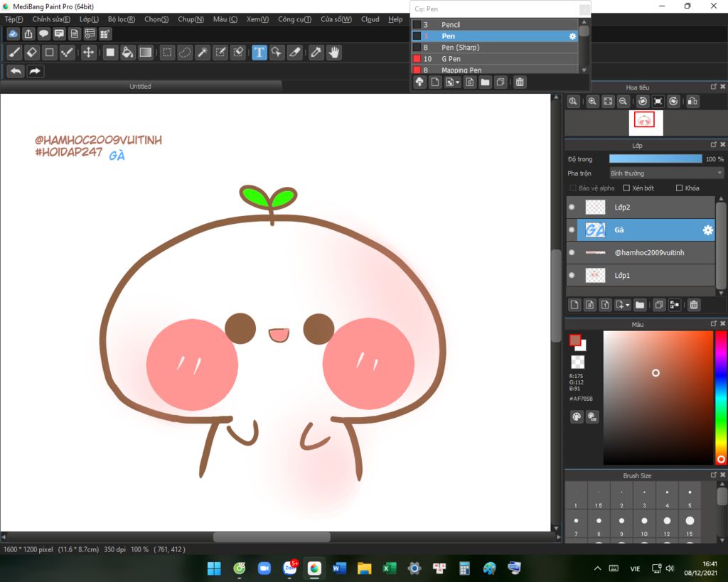Open the Tệp menu
The height and width of the screenshot is (582, 728).
pyautogui.click(x=14, y=19)
